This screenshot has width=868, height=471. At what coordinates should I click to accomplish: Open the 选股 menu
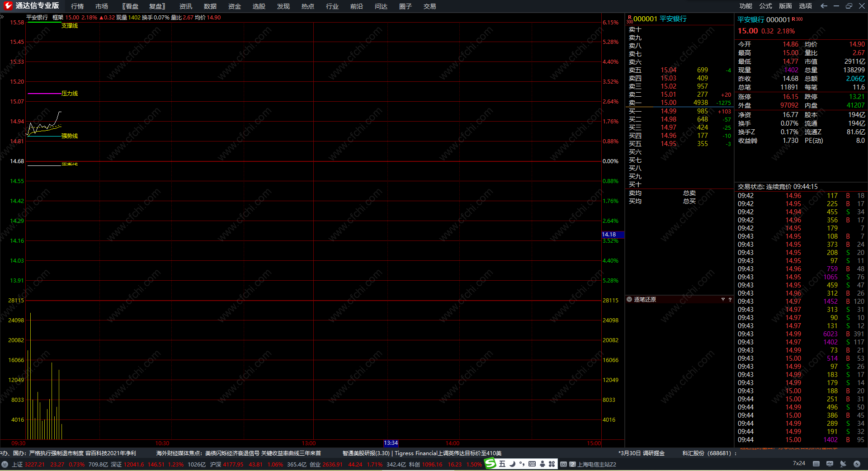tap(259, 6)
